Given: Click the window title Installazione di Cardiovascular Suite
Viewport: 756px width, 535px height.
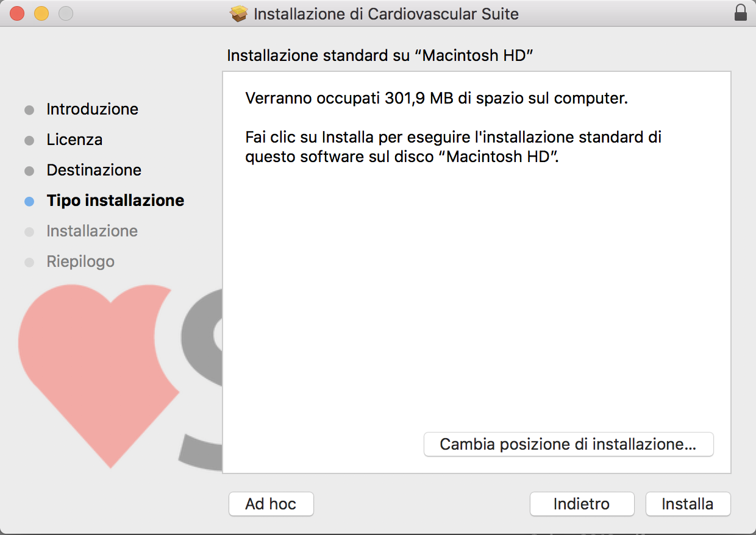Looking at the screenshot, I should (386, 13).
